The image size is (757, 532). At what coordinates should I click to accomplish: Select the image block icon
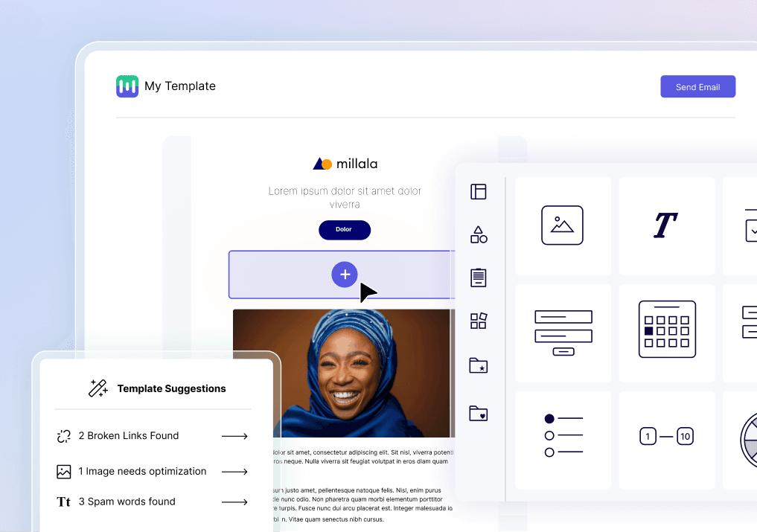point(562,225)
